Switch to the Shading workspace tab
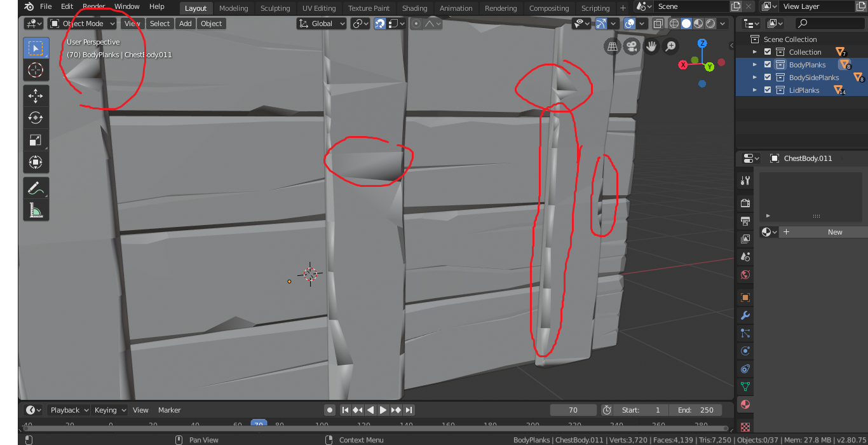 (x=414, y=8)
